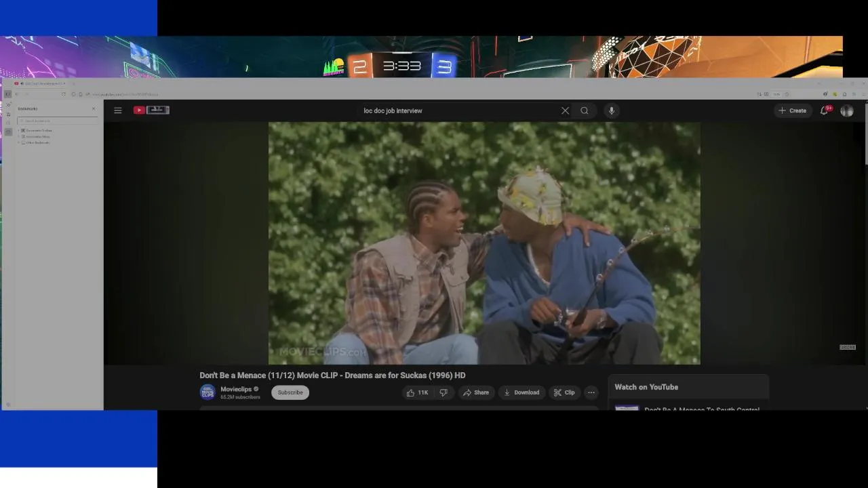The width and height of the screenshot is (868, 488).
Task: Pause the video by clicking player
Action: click(x=484, y=243)
